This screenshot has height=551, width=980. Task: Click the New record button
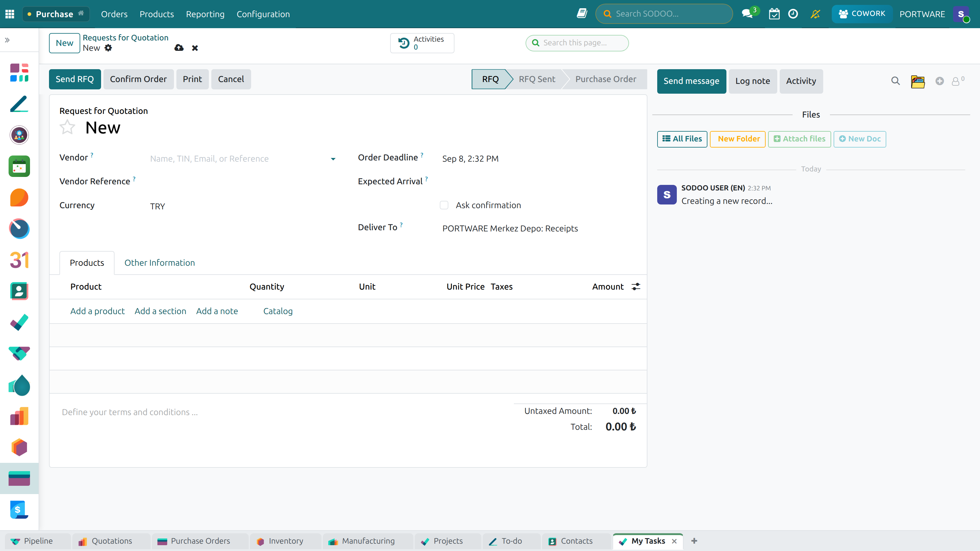coord(64,43)
